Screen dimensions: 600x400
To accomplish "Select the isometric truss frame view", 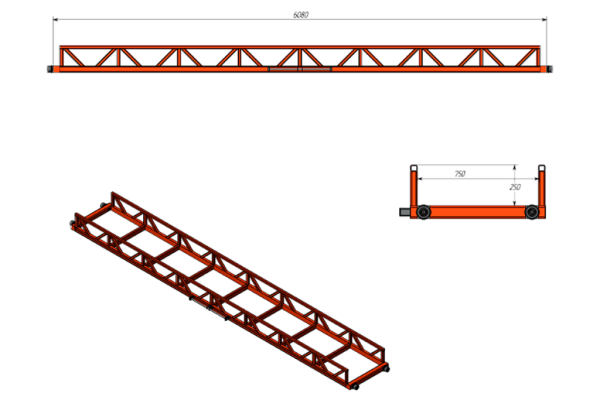I will click(x=230, y=291).
